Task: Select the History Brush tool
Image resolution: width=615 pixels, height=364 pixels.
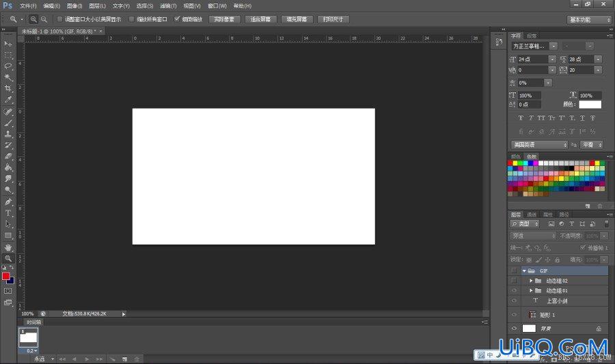Action: [x=8, y=145]
